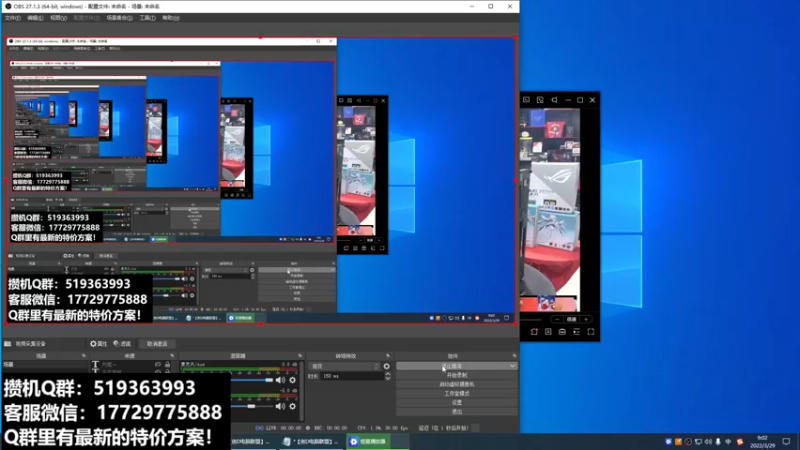Pop out the 来源 dock panel
This screenshot has width=800, height=450.
(172, 356)
